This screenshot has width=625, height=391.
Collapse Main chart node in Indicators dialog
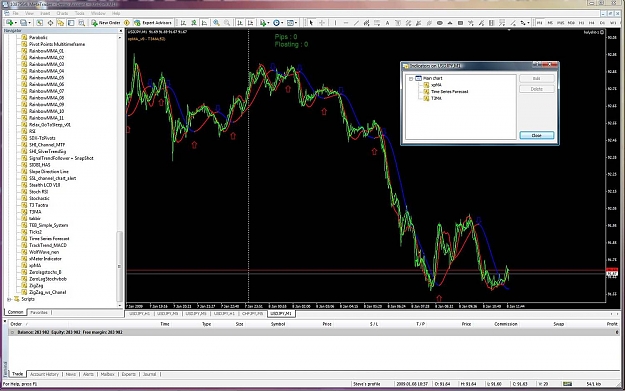(x=411, y=79)
